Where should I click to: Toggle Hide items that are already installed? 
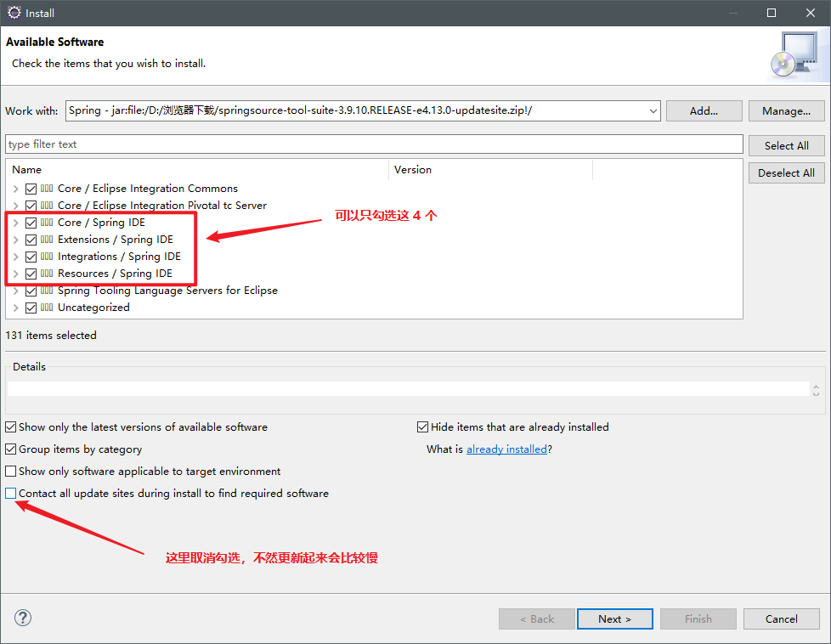pos(422,427)
